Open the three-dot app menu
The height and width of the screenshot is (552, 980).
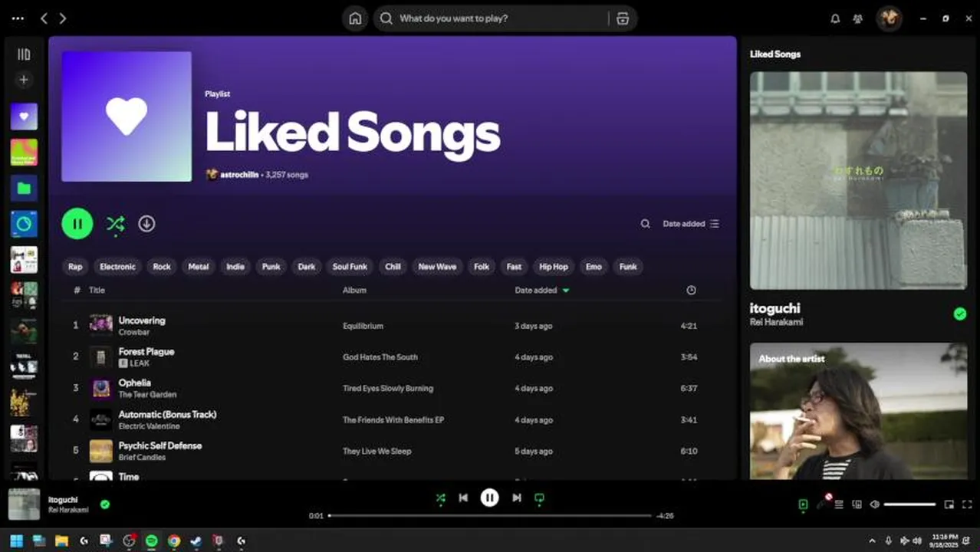[x=18, y=18]
